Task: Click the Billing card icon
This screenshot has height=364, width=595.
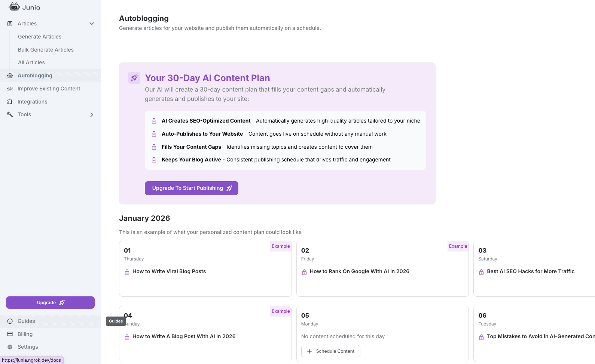Action: (x=9, y=334)
